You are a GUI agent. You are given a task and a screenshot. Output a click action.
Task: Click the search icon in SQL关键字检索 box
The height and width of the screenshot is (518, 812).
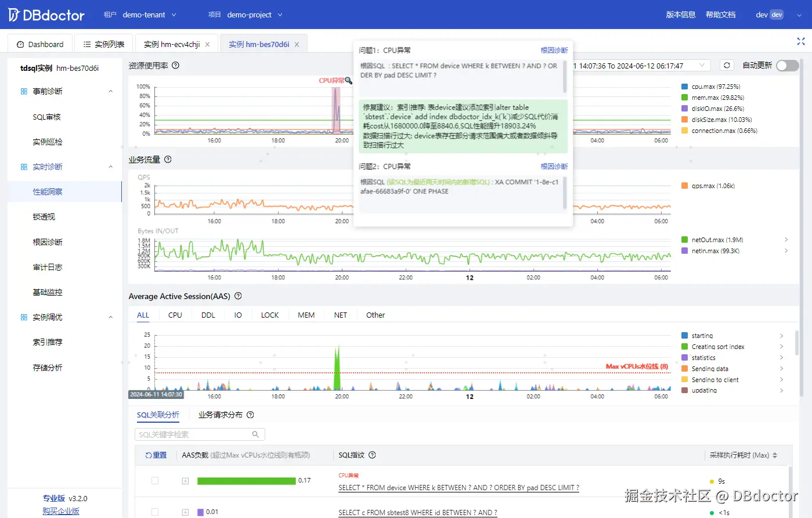click(x=255, y=434)
